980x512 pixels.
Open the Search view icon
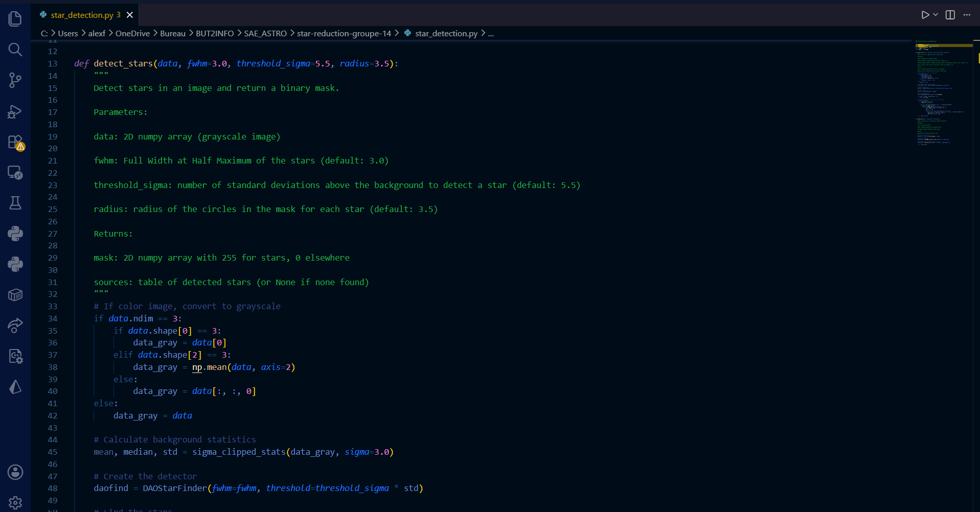point(15,50)
